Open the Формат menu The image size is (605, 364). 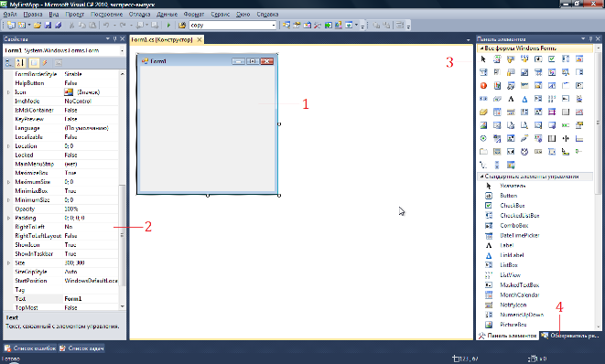(194, 15)
